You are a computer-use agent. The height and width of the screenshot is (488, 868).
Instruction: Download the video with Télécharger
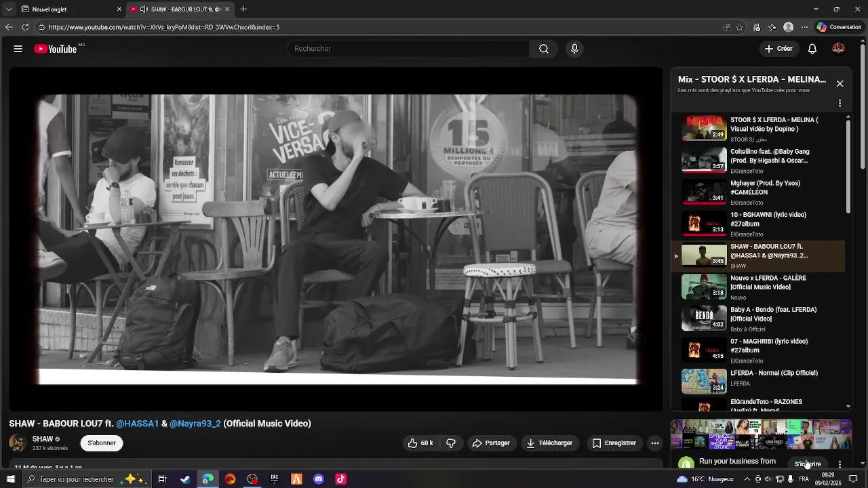coord(549,443)
